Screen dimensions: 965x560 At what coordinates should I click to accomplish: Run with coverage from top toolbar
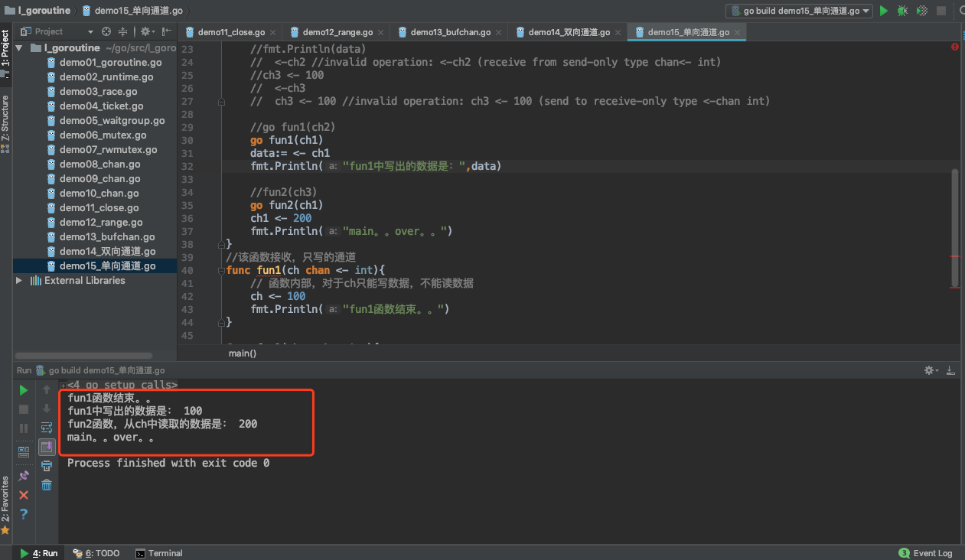(922, 11)
